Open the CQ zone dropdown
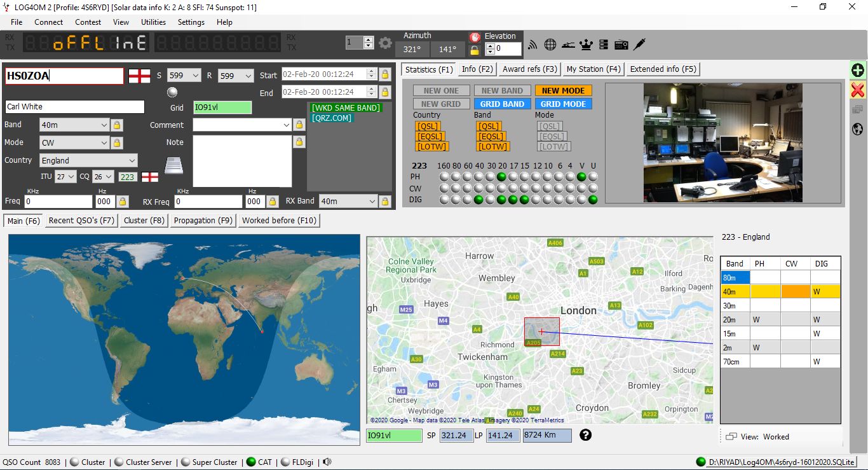 click(x=109, y=177)
